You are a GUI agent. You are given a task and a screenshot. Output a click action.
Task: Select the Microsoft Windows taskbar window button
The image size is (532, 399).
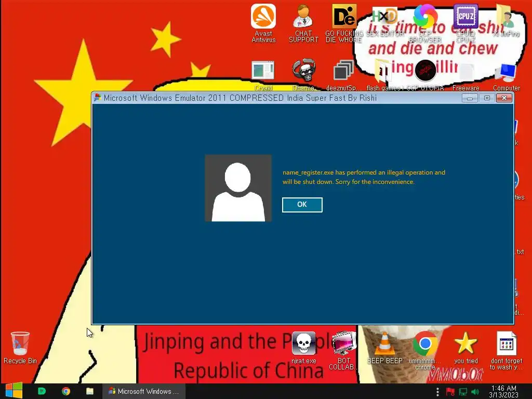(144, 391)
